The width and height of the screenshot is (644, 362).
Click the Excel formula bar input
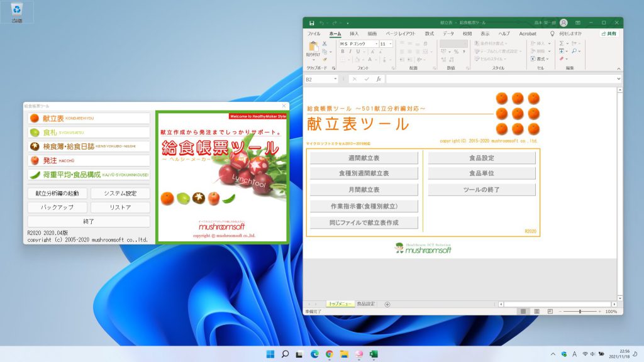coord(501,79)
